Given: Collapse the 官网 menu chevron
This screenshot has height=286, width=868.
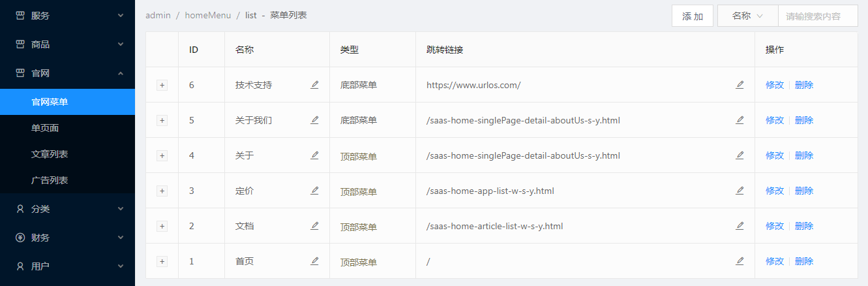Looking at the screenshot, I should click(x=121, y=73).
